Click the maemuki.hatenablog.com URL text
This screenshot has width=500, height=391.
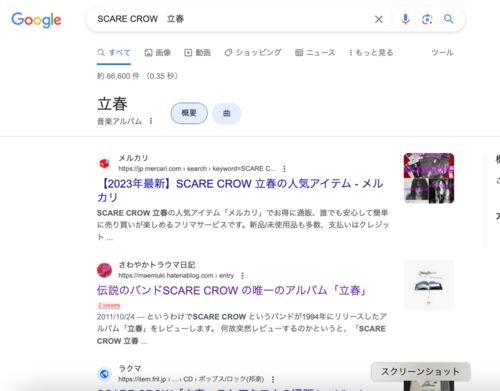pos(176,276)
